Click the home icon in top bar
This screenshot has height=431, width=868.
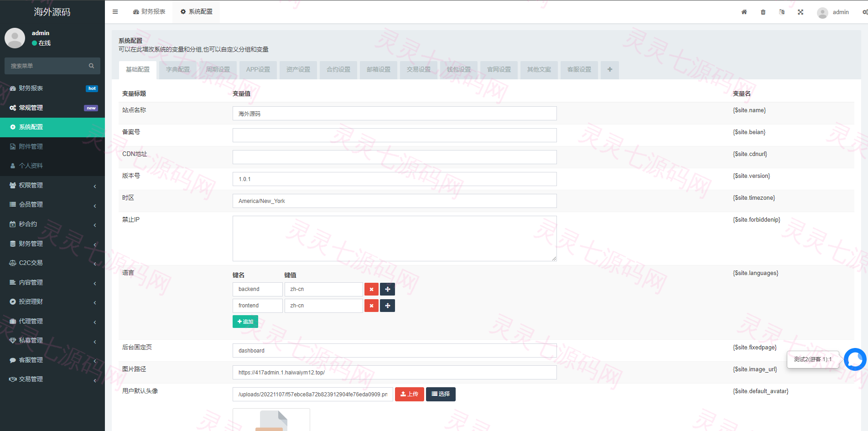(x=744, y=12)
